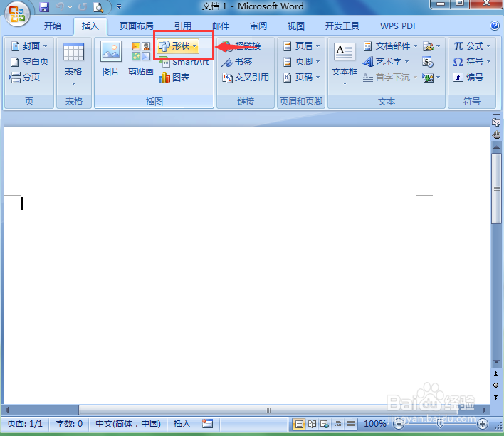Open the Office button menu
This screenshot has height=436, width=504.
(x=17, y=14)
